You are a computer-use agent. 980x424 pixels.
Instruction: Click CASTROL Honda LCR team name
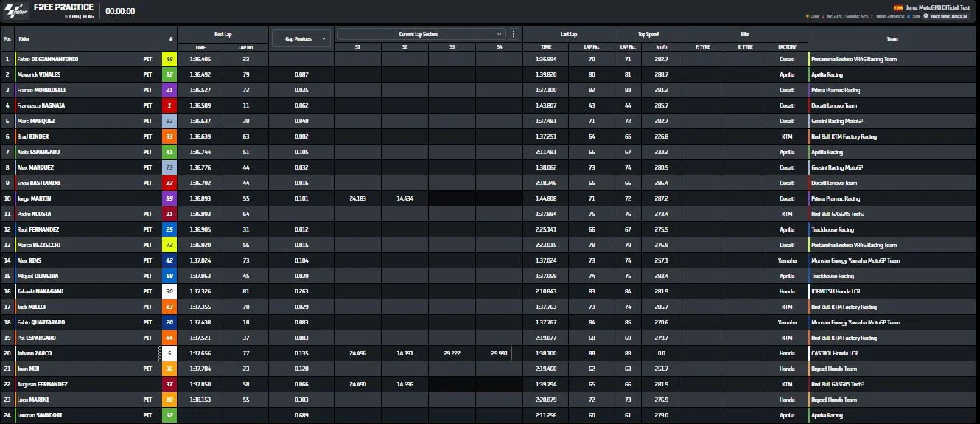tap(833, 353)
